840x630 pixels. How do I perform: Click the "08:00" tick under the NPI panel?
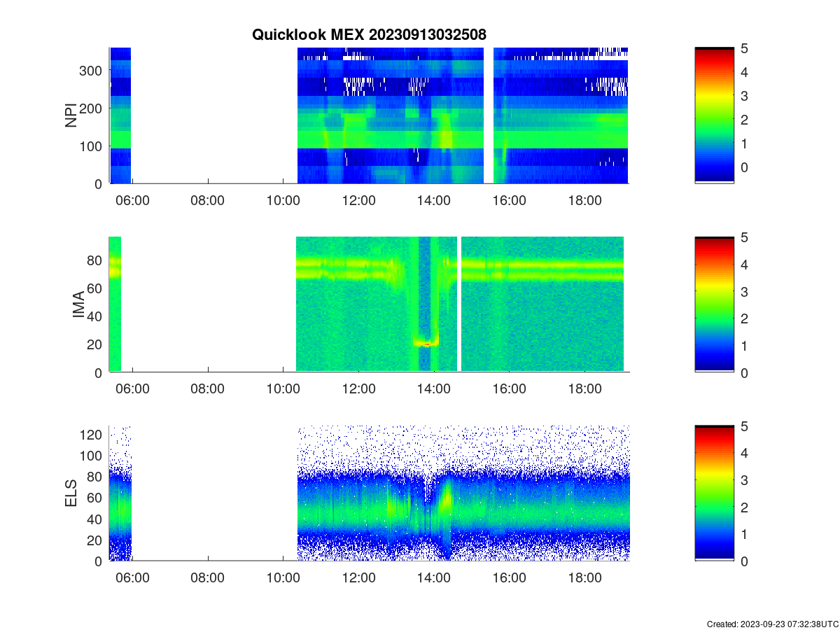pyautogui.click(x=208, y=200)
